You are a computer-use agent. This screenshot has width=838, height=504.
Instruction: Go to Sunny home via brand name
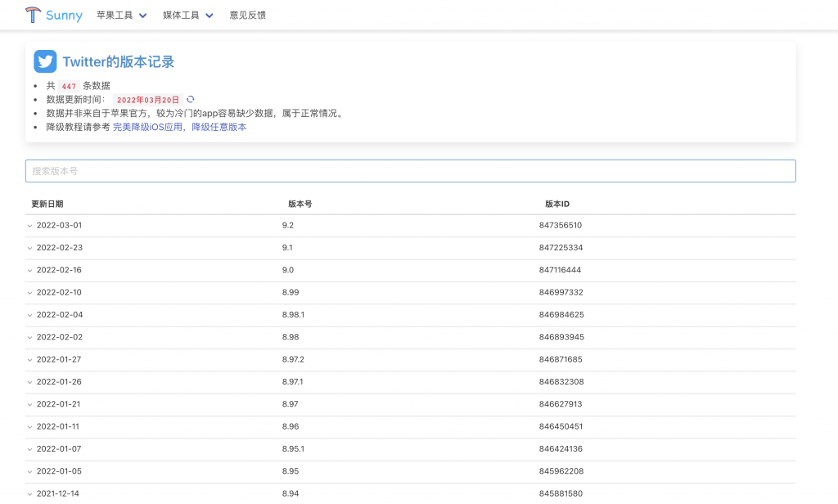tap(64, 15)
